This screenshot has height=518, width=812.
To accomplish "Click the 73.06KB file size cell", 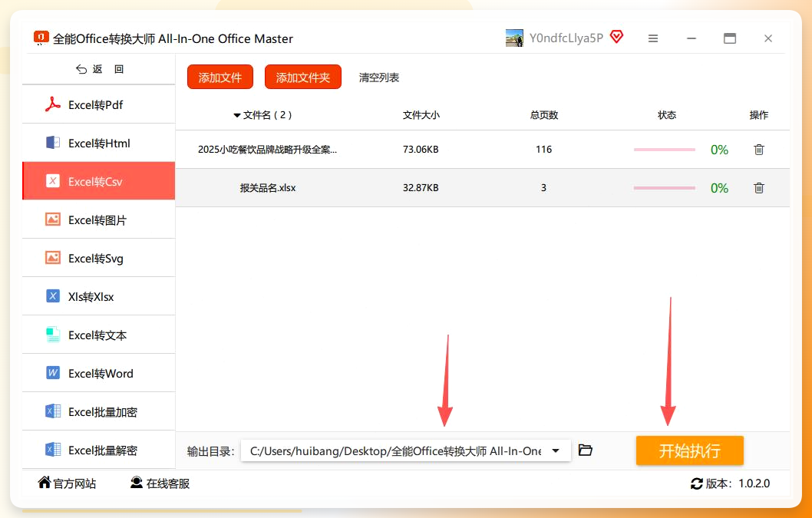I will click(421, 149).
